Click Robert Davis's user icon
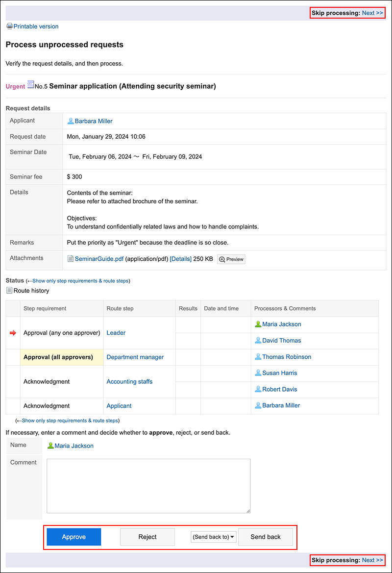 point(258,389)
